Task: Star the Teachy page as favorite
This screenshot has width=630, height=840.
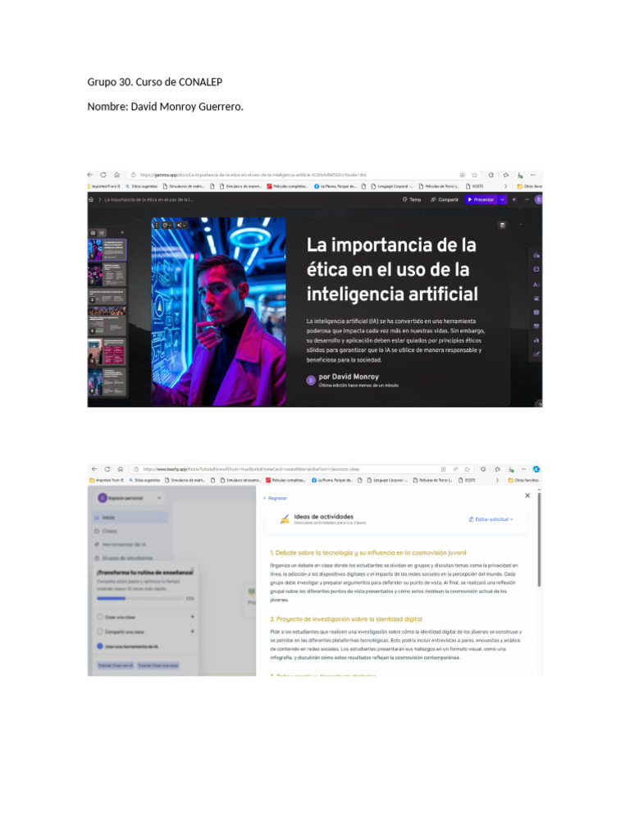Action: [x=467, y=468]
